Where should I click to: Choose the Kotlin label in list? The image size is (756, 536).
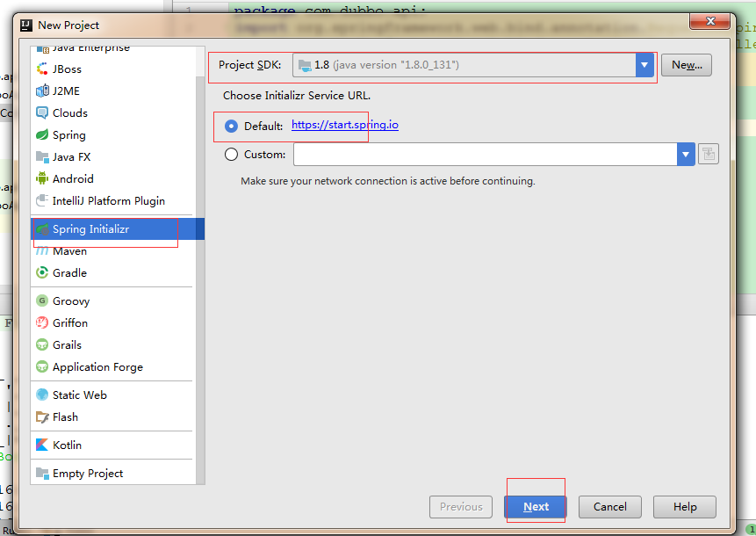coord(67,445)
